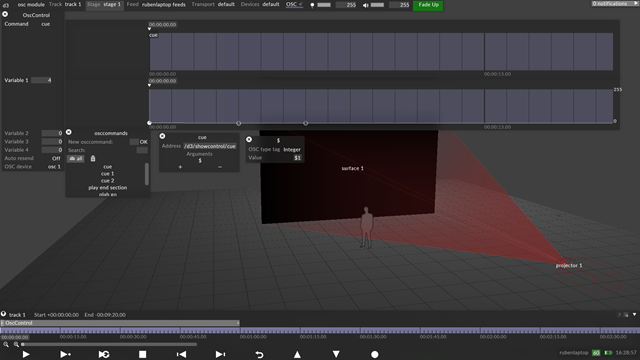
Task: Click the track 1 header icon
Action: coord(3,314)
